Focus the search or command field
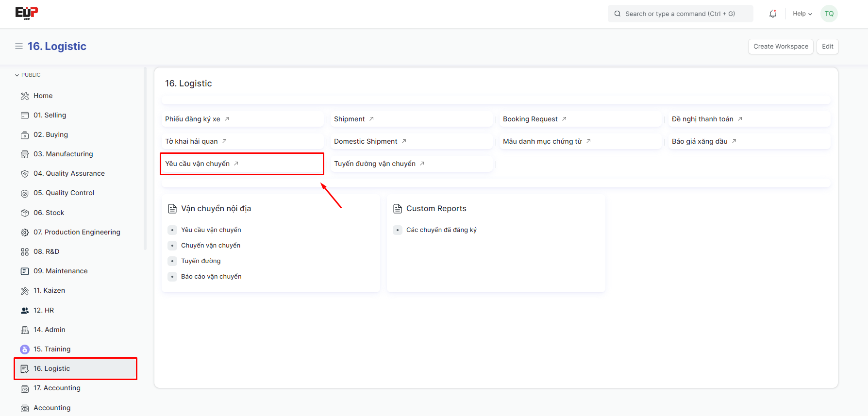Screen dimensions: 868x416 click(x=680, y=14)
